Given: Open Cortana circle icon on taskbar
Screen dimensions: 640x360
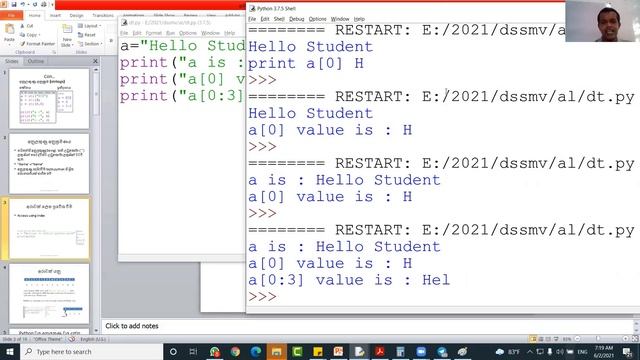Looking at the screenshot, I should point(173,351).
